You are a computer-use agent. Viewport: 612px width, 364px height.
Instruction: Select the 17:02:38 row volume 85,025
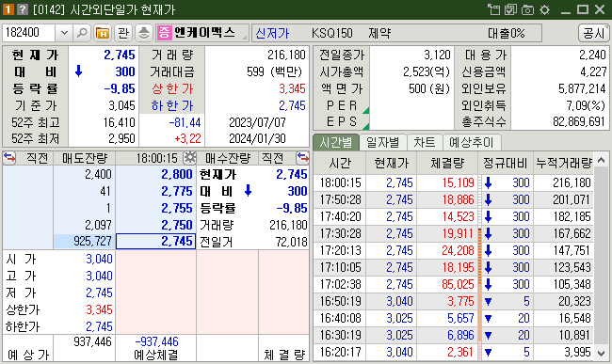point(458,284)
